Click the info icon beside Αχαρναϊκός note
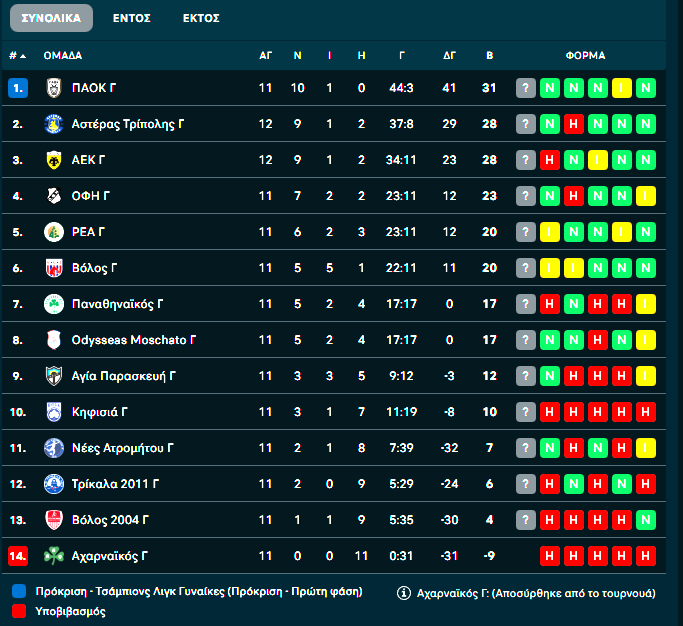 [405, 592]
